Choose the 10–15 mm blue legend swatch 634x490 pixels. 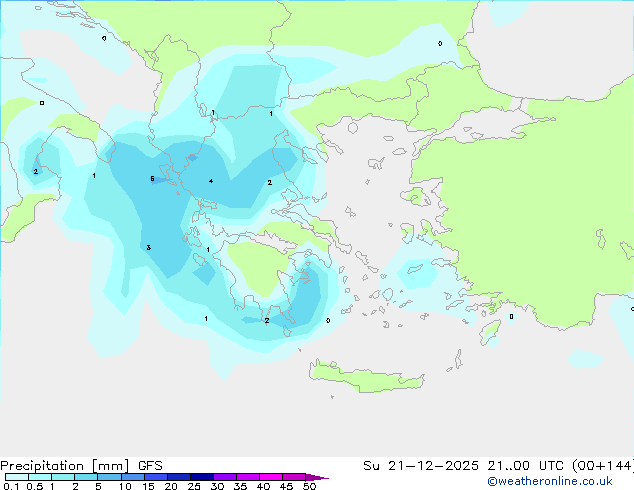(132, 477)
